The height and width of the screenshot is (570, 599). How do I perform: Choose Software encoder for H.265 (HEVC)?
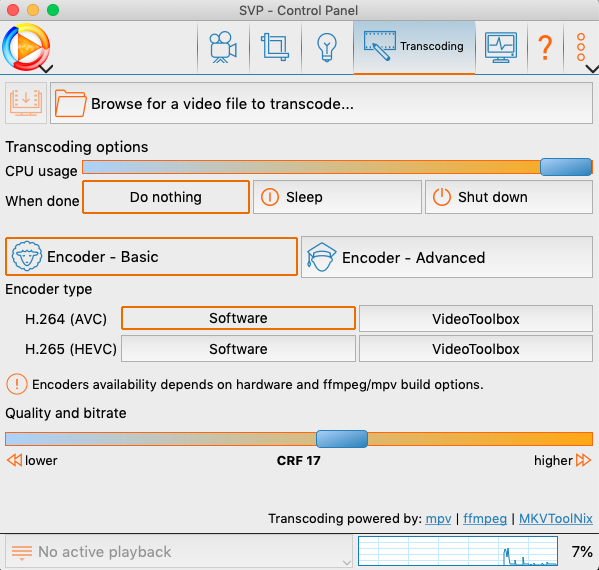[238, 349]
